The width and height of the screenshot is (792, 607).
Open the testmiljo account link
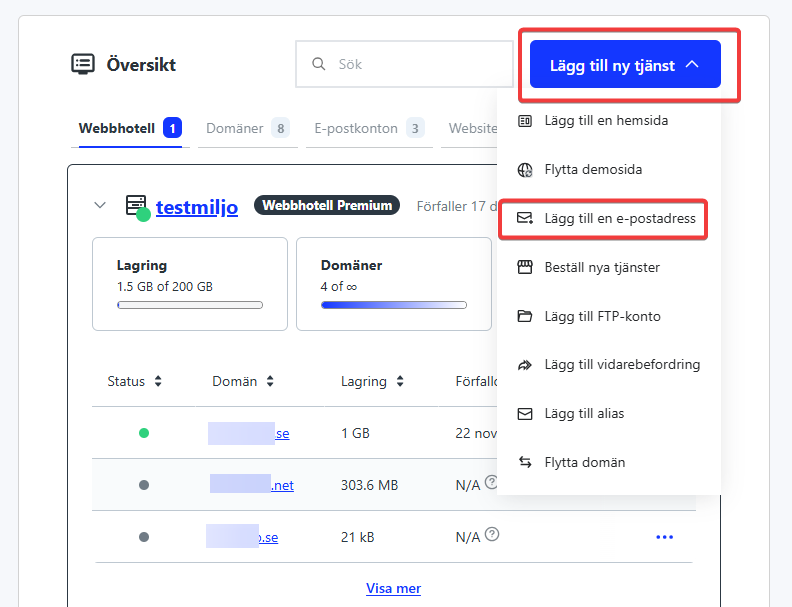[196, 206]
